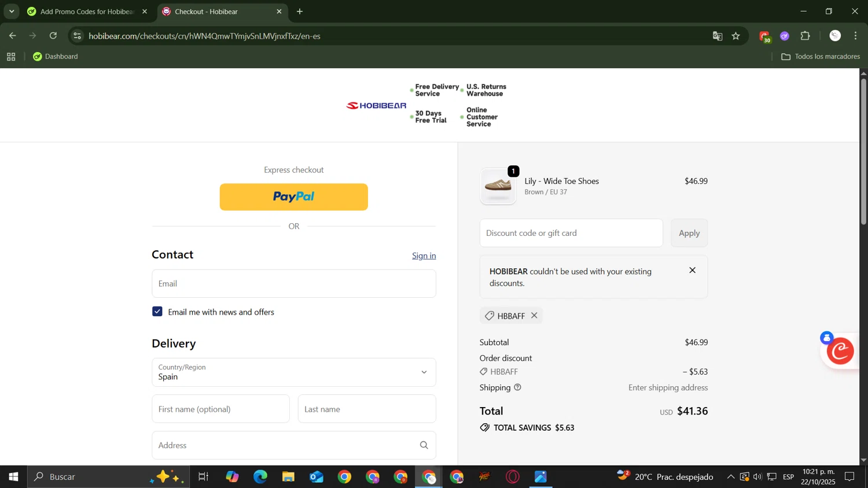Dismiss the HOBIBEAR discount error message
The height and width of the screenshot is (488, 868).
692,270
